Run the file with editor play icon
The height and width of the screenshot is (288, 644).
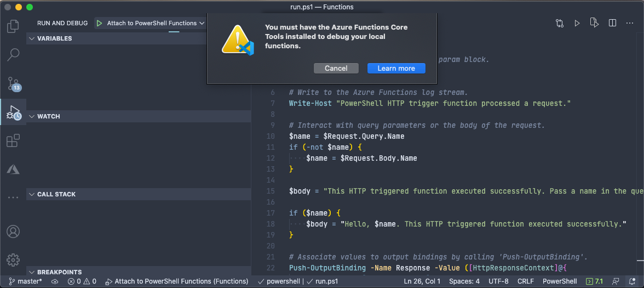point(577,23)
